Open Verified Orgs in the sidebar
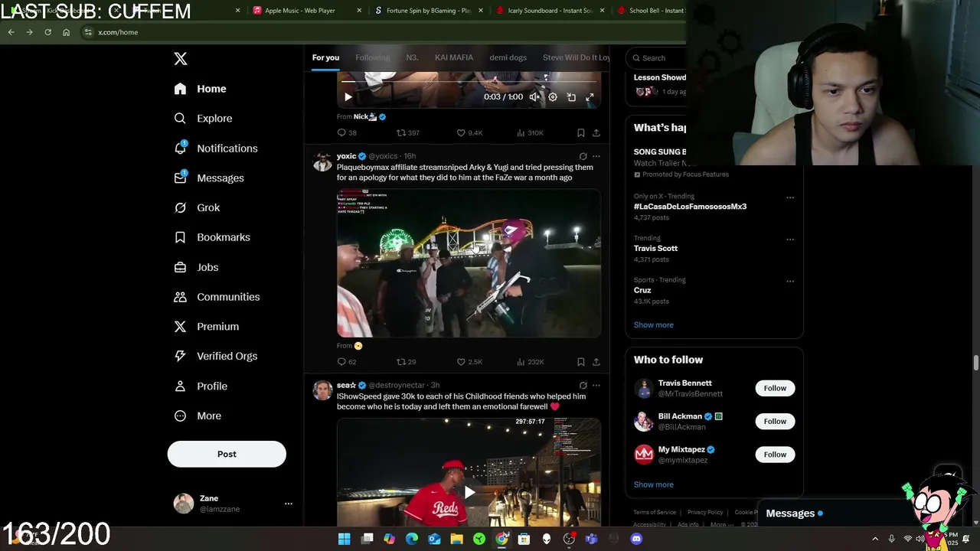Screen dimensions: 980x551 (216, 357)
